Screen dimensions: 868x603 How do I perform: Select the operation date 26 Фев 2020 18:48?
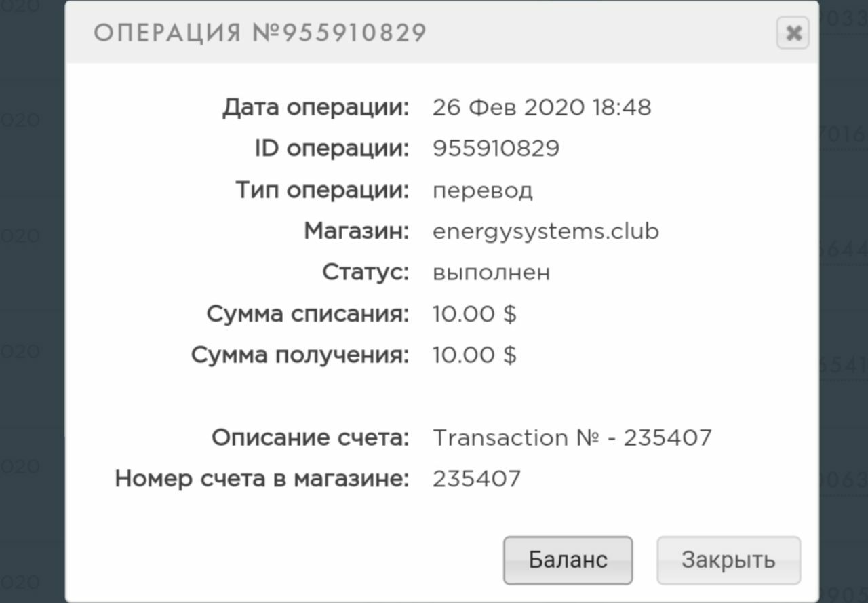click(541, 107)
